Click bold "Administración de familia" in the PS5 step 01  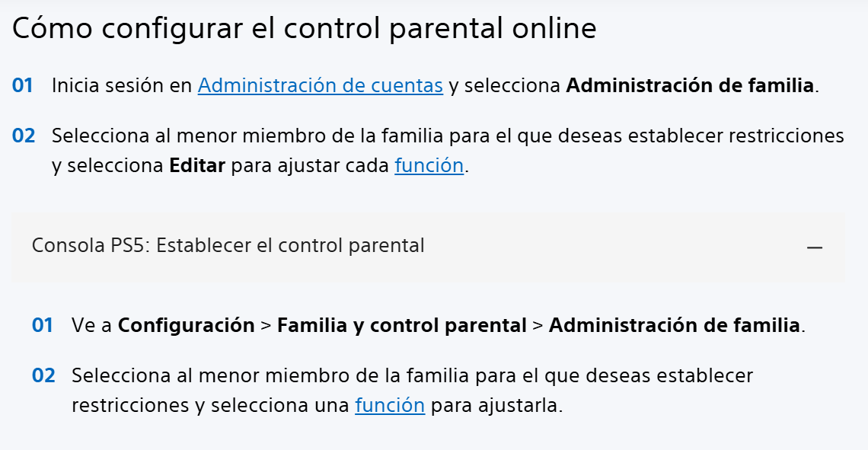pos(674,325)
